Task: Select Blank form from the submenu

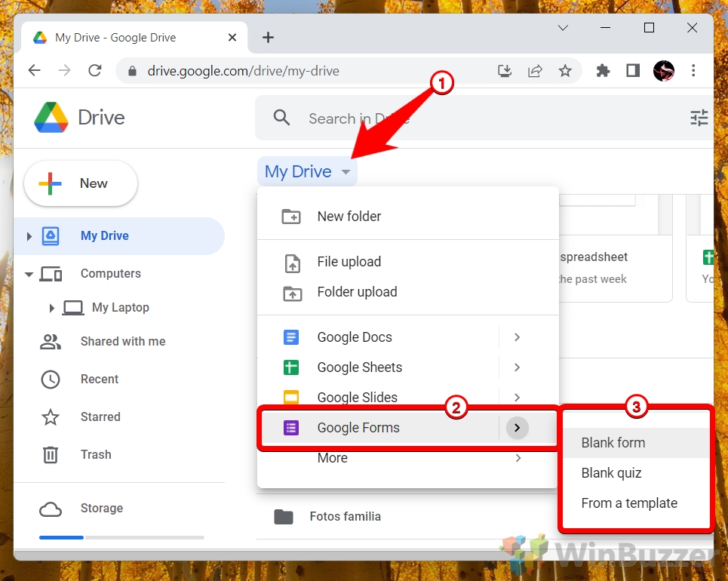Action: click(637, 443)
